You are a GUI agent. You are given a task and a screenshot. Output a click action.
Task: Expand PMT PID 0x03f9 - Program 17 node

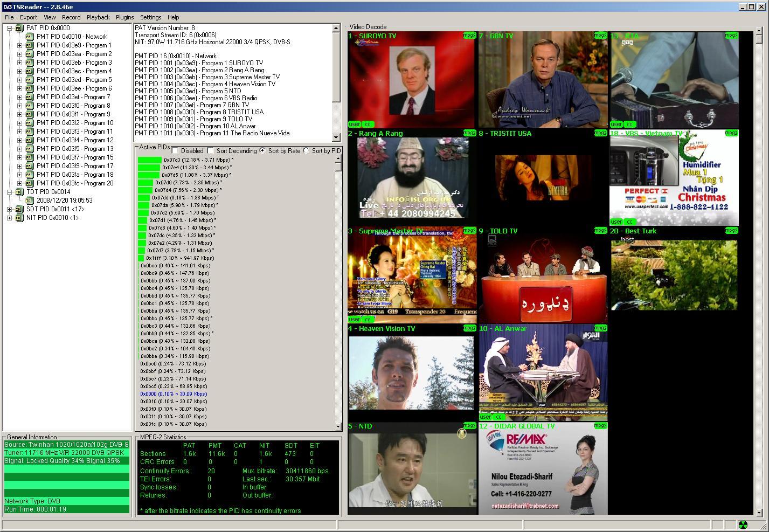pyautogui.click(x=19, y=166)
